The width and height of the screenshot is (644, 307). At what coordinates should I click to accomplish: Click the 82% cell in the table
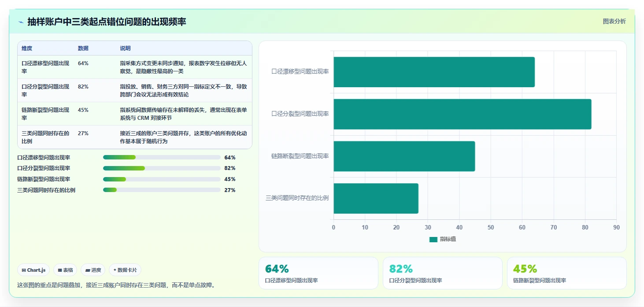[x=83, y=87]
